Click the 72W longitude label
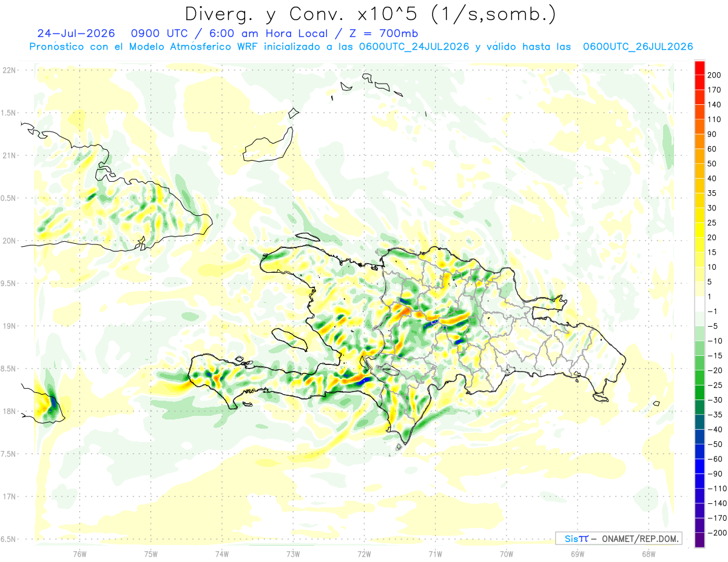This screenshot has height=562, width=728. pyautogui.click(x=364, y=554)
